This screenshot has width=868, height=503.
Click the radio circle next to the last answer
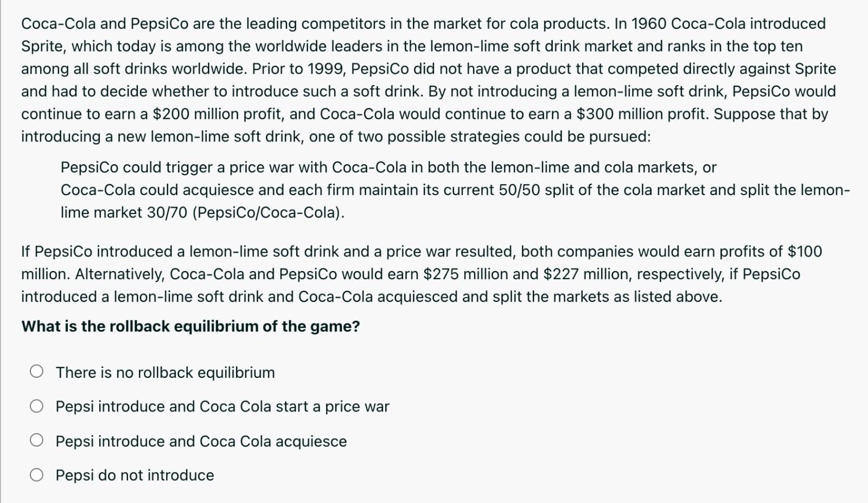point(36,475)
